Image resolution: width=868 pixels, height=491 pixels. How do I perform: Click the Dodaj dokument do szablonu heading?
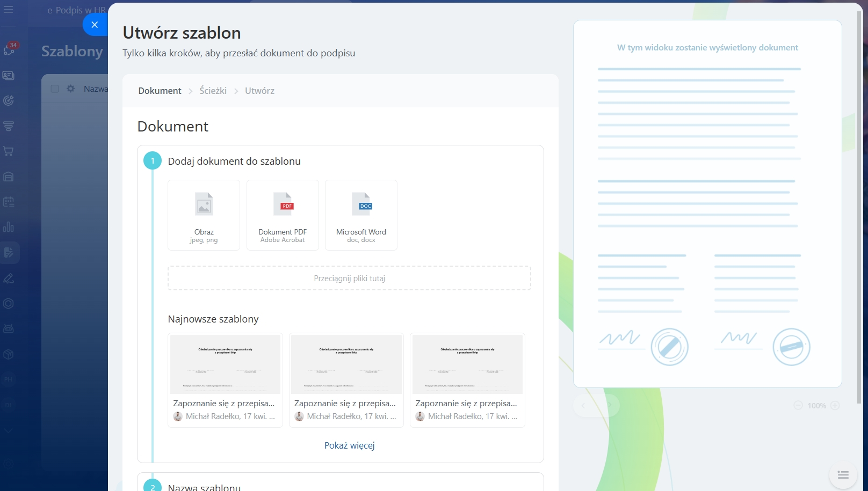[x=234, y=161]
